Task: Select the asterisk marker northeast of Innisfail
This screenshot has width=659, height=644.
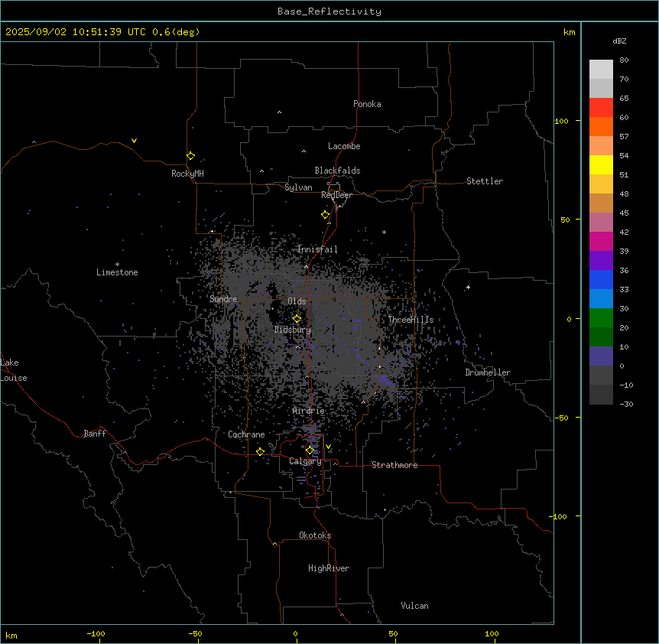Action: (x=384, y=232)
